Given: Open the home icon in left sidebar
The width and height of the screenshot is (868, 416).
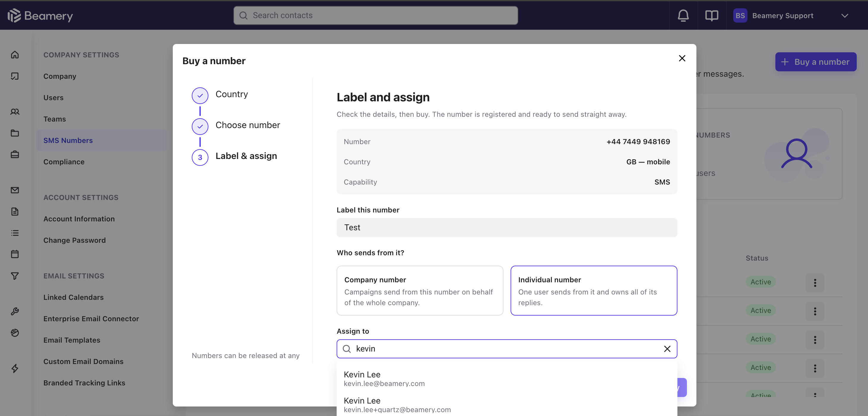Looking at the screenshot, I should coord(15,55).
